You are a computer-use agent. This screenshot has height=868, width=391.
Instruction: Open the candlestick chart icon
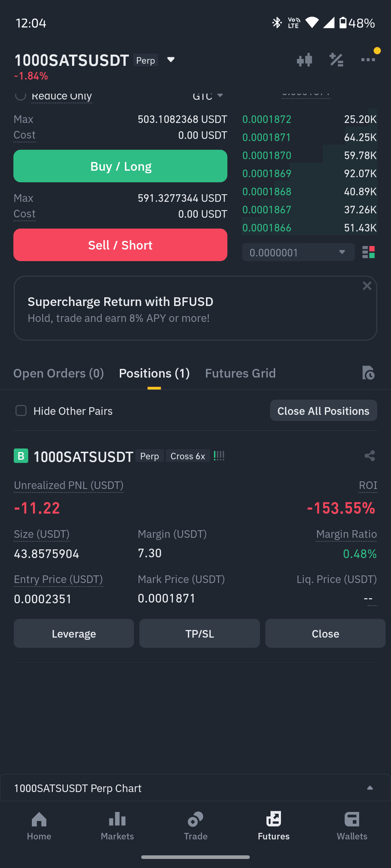pyautogui.click(x=304, y=60)
